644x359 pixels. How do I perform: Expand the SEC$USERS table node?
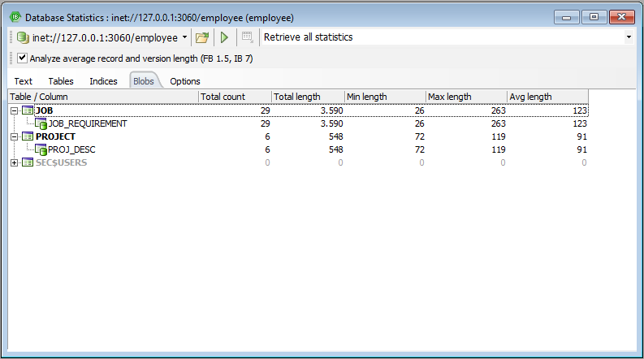15,162
